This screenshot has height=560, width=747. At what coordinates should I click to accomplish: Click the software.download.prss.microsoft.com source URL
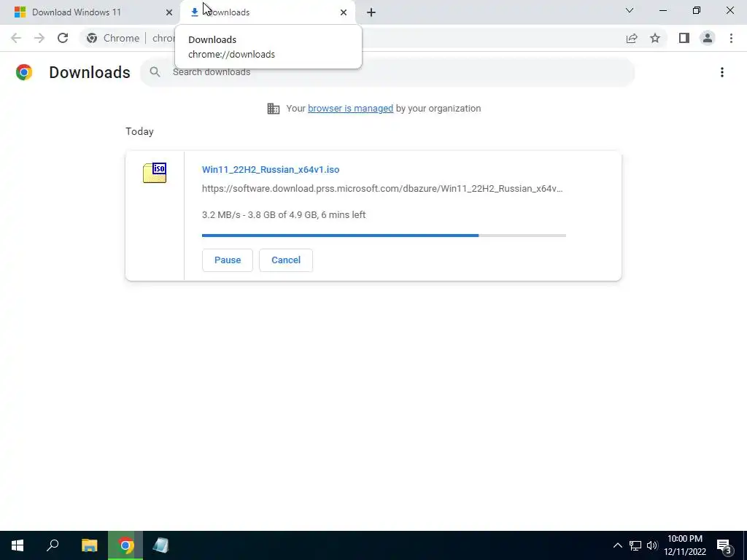click(x=382, y=189)
